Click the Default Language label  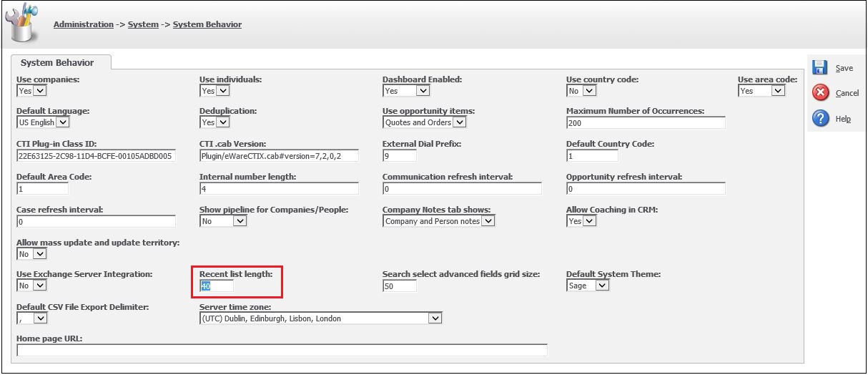pyautogui.click(x=53, y=111)
